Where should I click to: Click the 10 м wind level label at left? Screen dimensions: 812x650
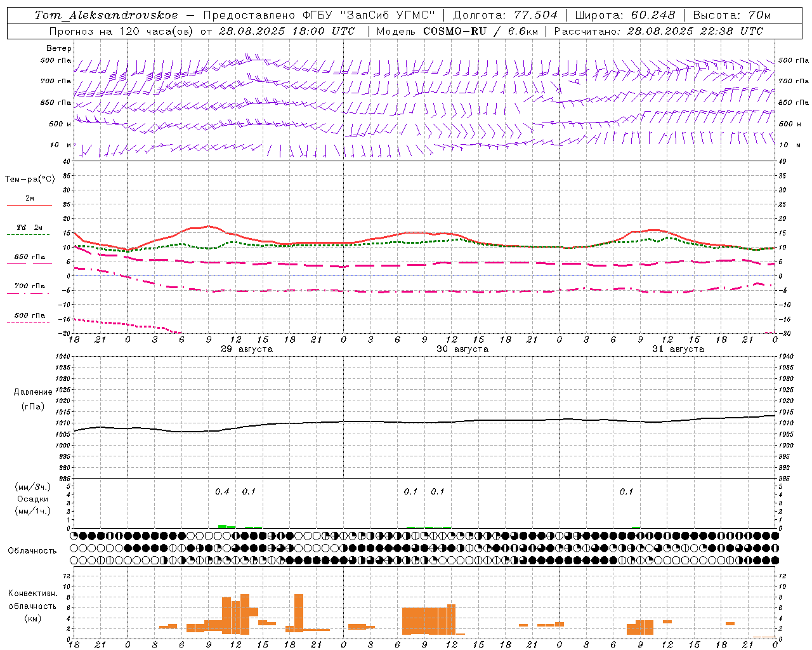[60, 145]
